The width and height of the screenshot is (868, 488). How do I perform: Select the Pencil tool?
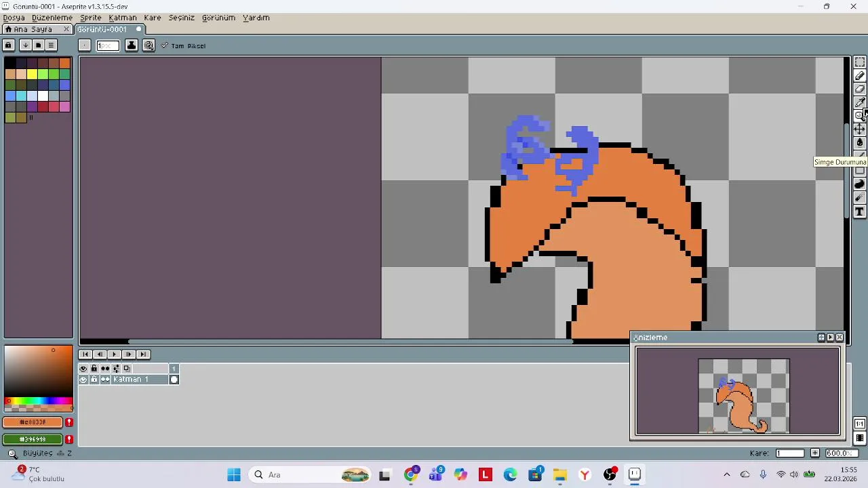coord(859,76)
